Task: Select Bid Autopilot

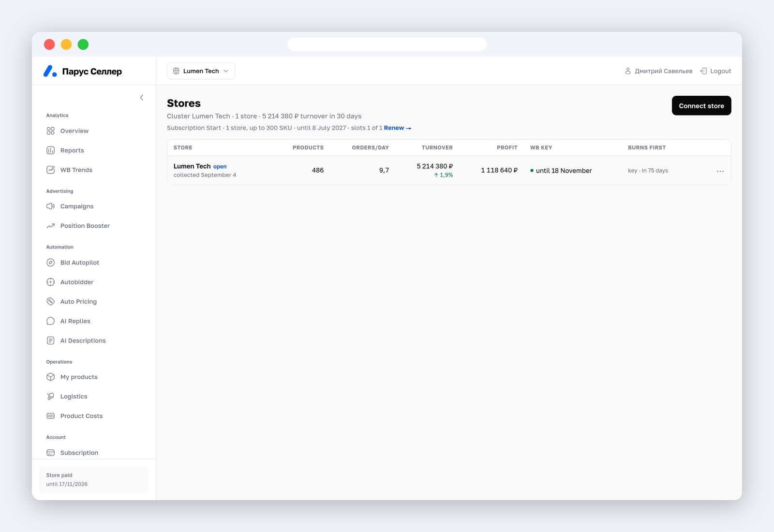Action: coord(80,263)
